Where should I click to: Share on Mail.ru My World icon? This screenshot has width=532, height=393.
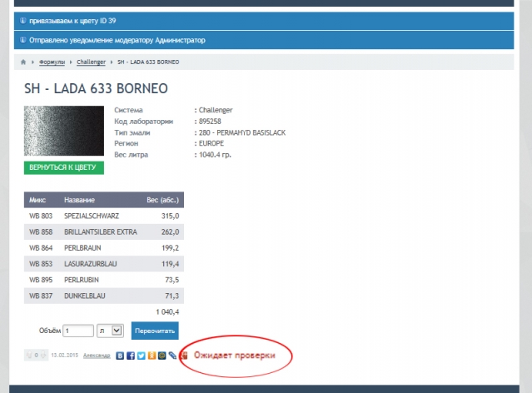[x=162, y=356]
